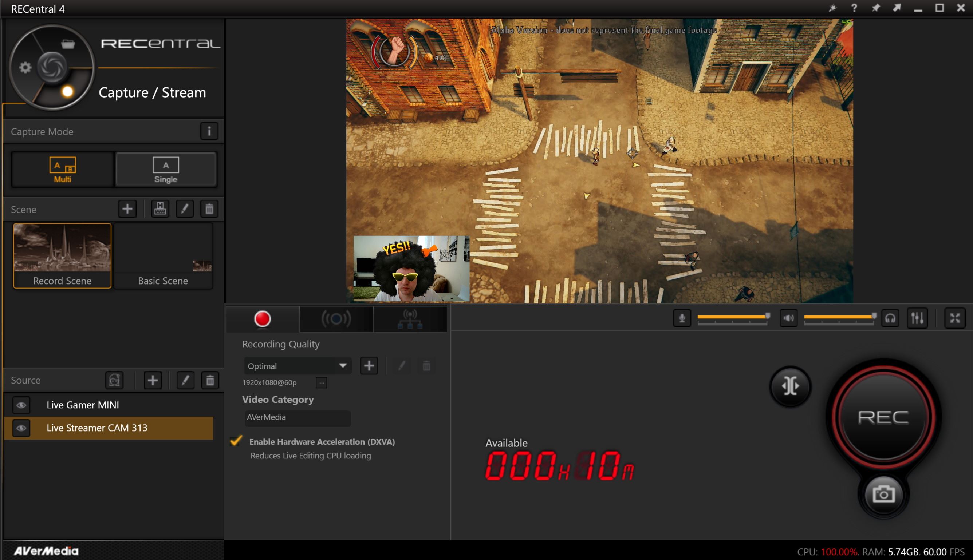Select Live Gamer MINI source row

(x=109, y=405)
